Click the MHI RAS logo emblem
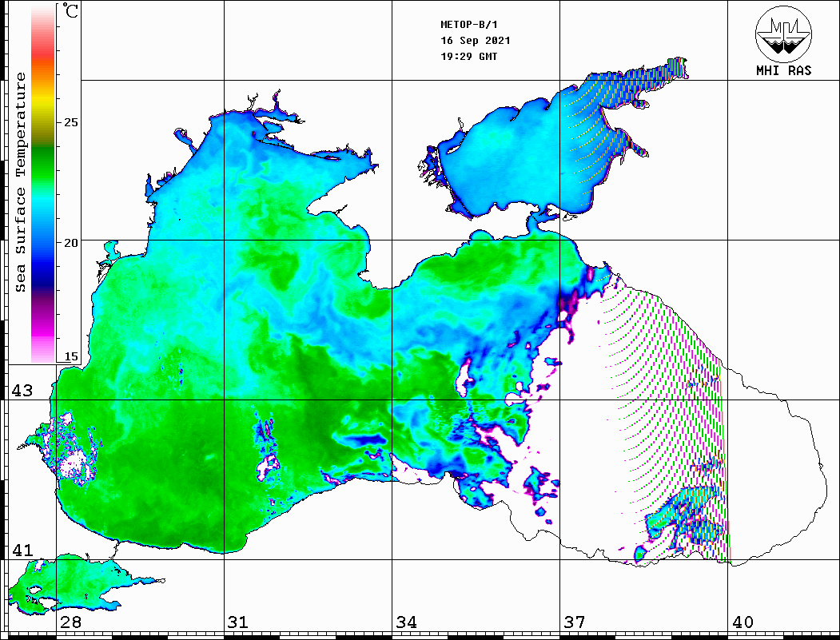 tap(783, 34)
